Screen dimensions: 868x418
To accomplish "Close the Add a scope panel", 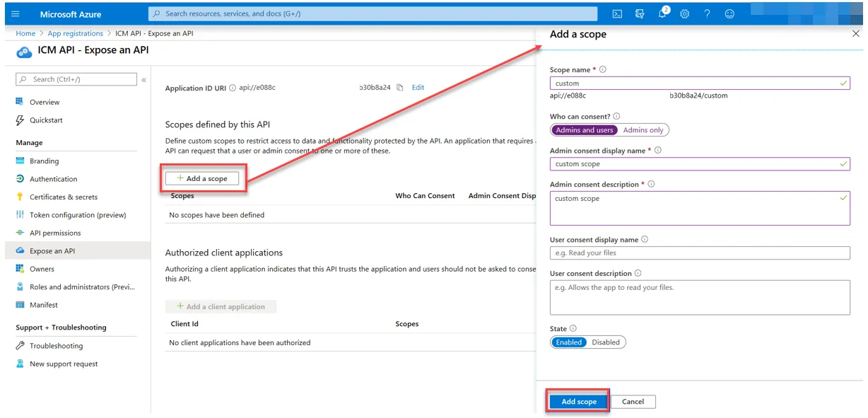I will [855, 34].
